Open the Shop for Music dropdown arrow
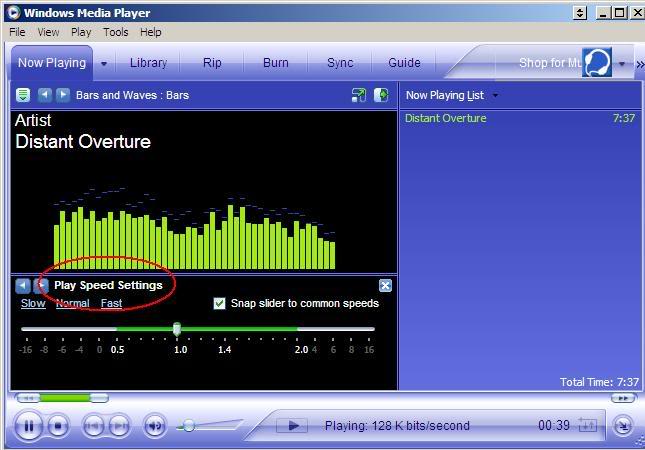 click(x=622, y=64)
